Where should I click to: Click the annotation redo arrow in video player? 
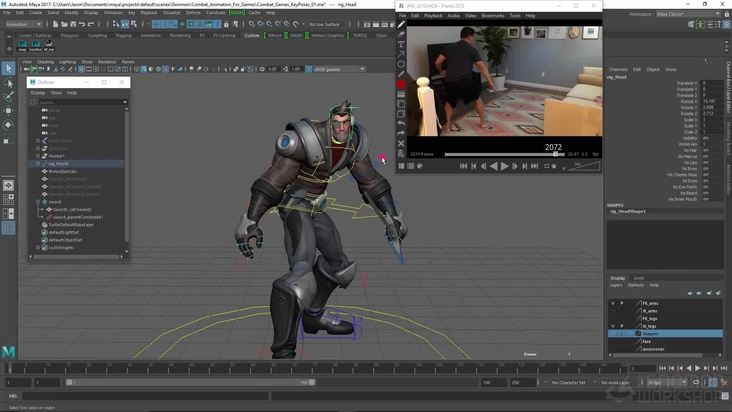click(401, 133)
